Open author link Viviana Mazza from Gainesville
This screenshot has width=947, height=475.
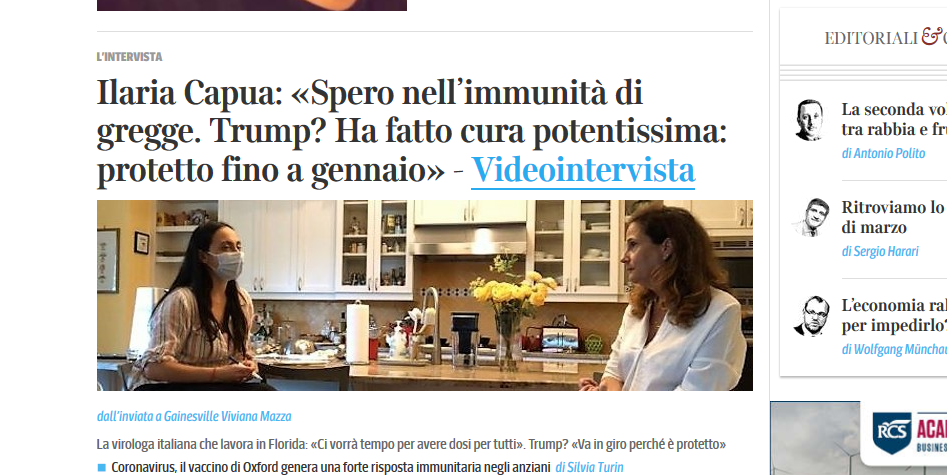coord(194,416)
